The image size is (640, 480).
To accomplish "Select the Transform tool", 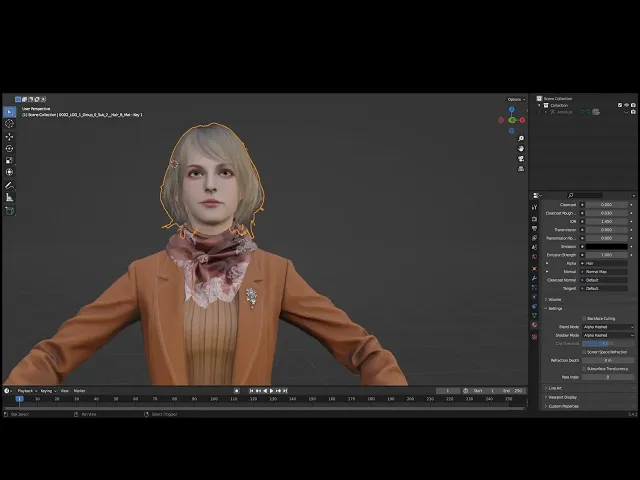I will (9, 172).
